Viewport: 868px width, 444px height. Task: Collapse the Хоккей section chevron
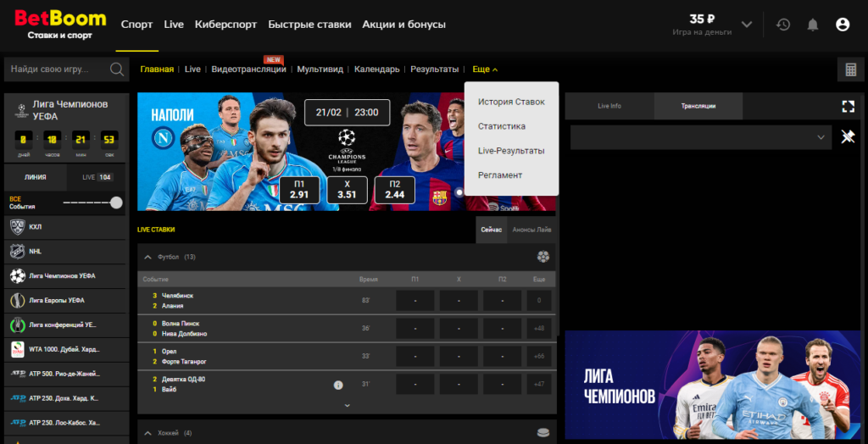147,433
